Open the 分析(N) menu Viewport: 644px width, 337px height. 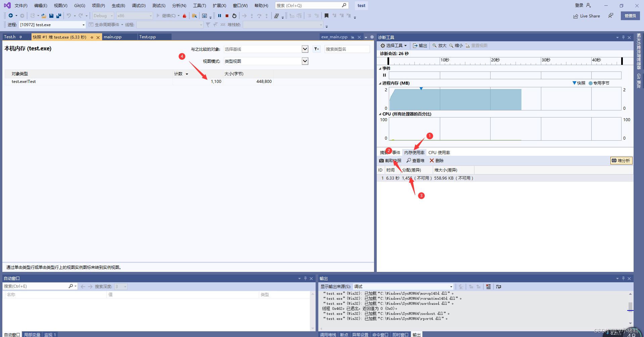pyautogui.click(x=179, y=6)
